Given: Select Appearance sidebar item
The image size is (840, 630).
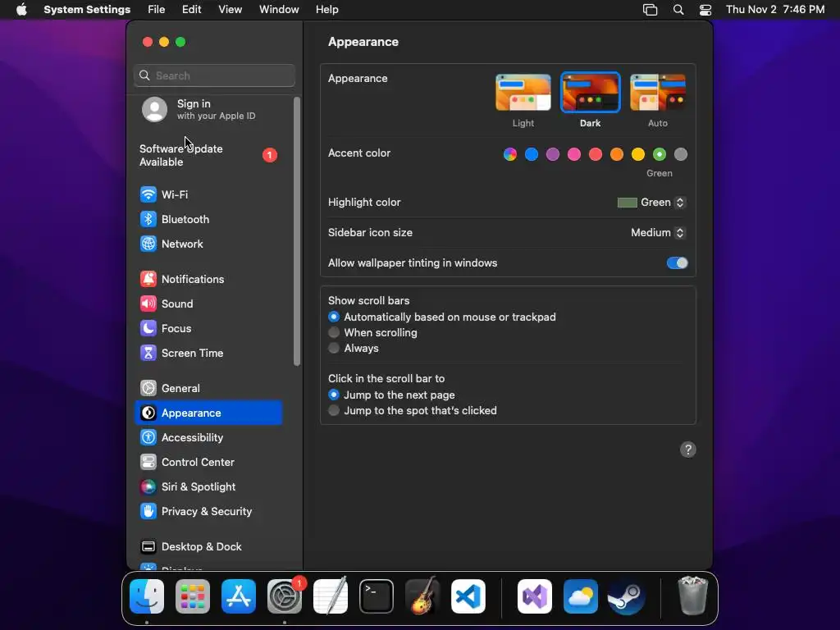Looking at the screenshot, I should pyautogui.click(x=209, y=413).
